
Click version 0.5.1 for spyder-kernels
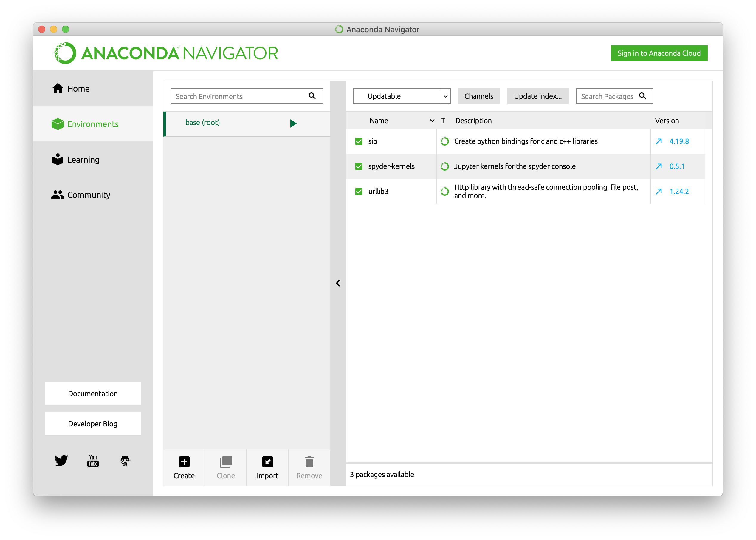[677, 166]
